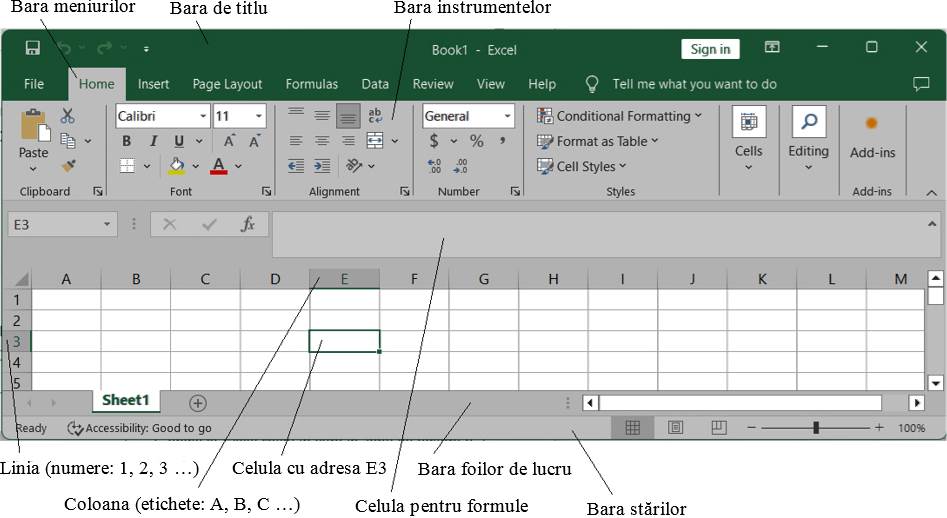Viewport: 947px width, 518px height.
Task: Apply Comma Style format
Action: [x=502, y=140]
